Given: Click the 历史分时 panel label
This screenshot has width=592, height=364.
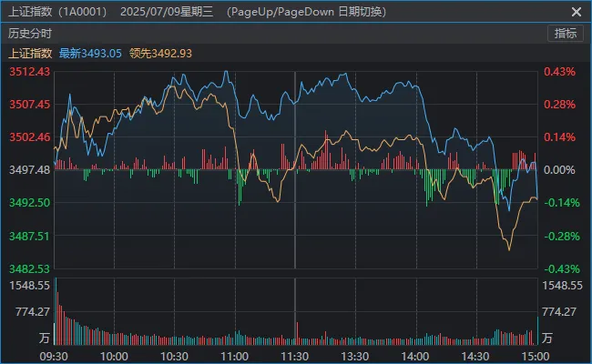Looking at the screenshot, I should click(26, 33).
